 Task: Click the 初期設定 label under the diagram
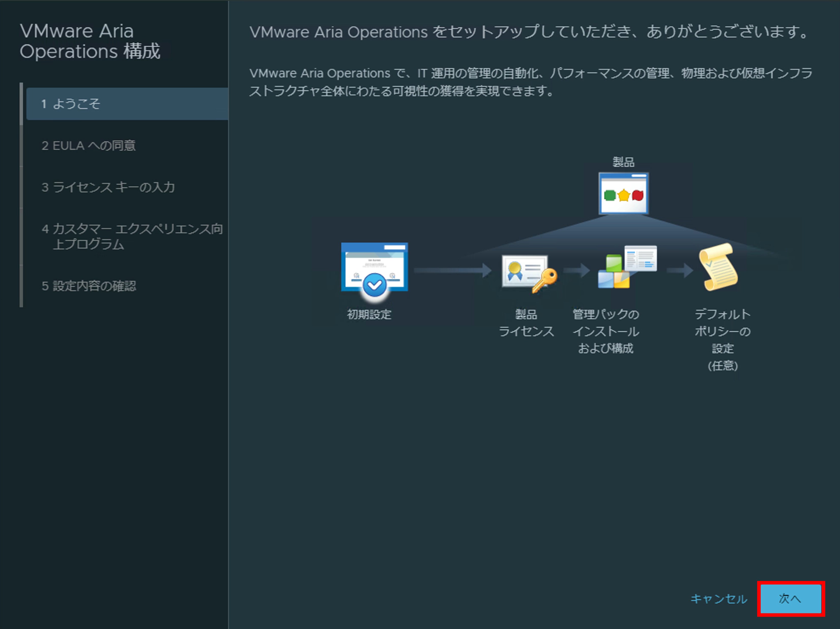(x=369, y=315)
